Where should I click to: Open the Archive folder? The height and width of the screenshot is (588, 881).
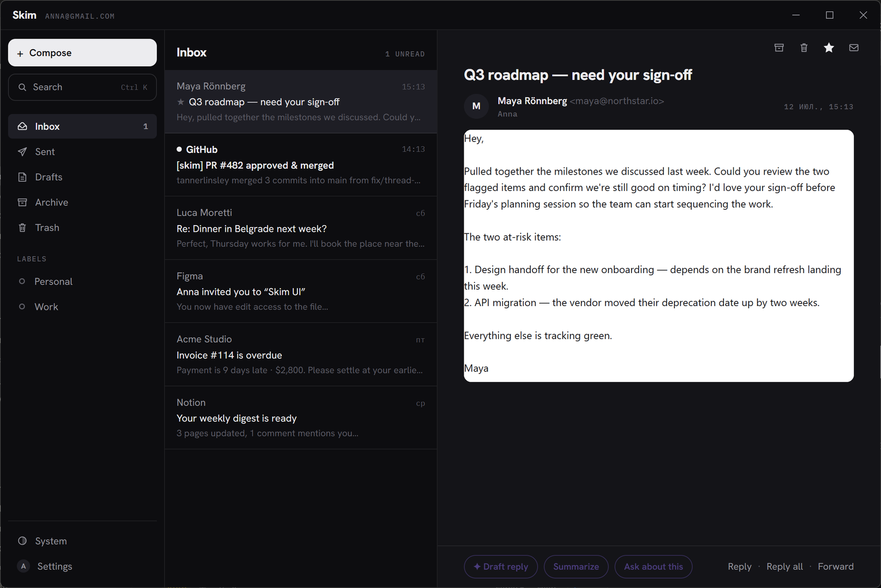pos(82,203)
